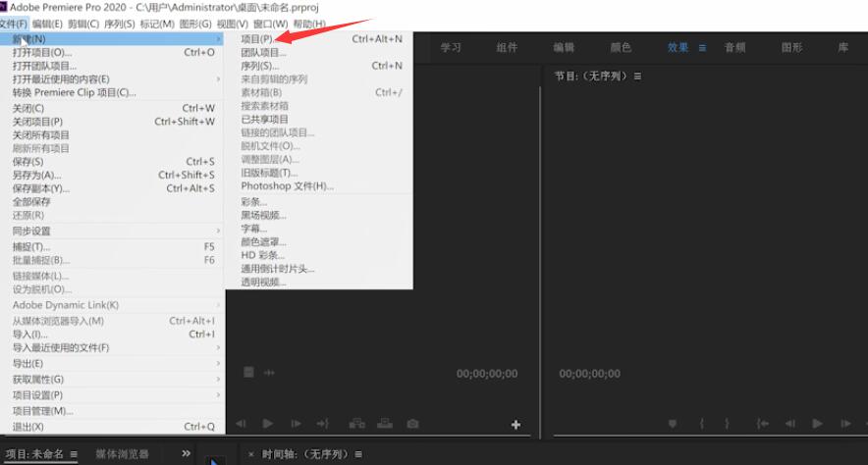Screen dimensions: 868x465
Task: Select 导入(I) from File menu
Action: click(113, 335)
